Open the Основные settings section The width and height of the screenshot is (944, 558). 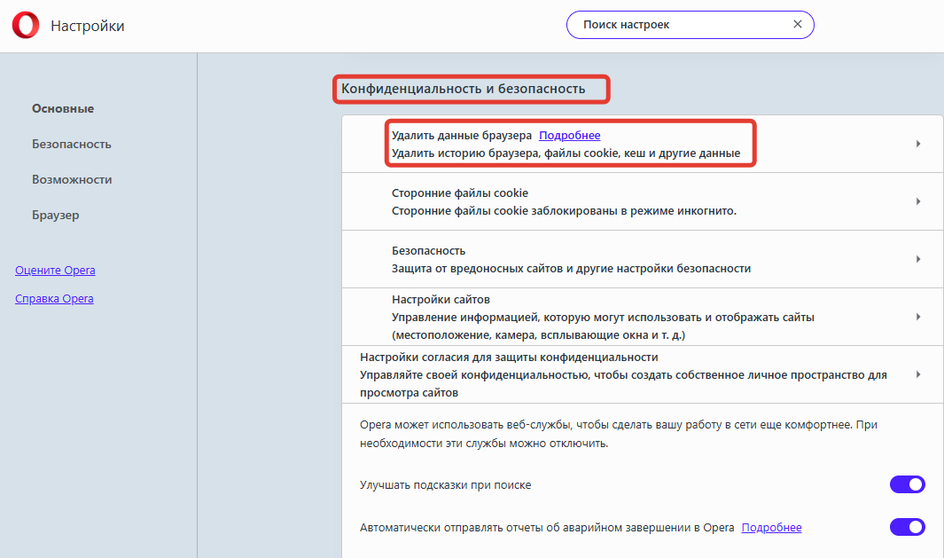(x=63, y=108)
